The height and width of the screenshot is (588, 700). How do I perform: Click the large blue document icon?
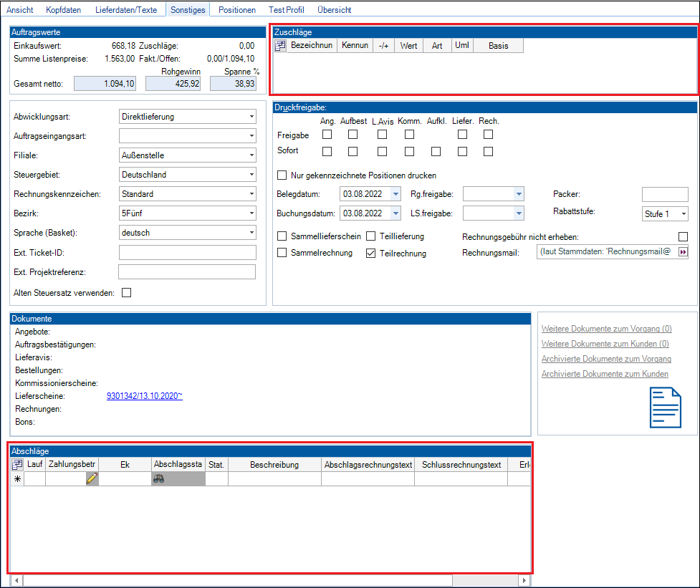tap(666, 408)
